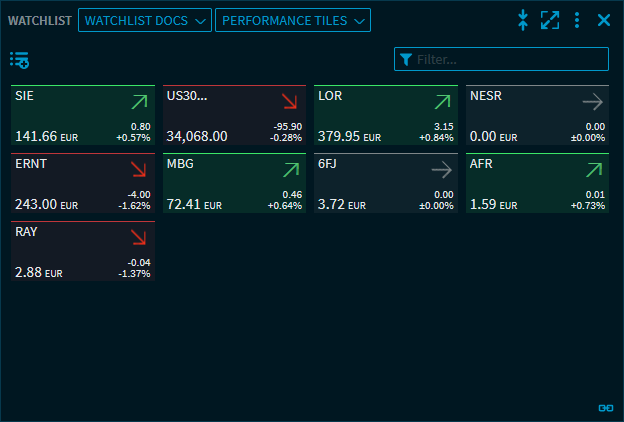Click the list settings icon
The image size is (624, 422).
(x=19, y=60)
